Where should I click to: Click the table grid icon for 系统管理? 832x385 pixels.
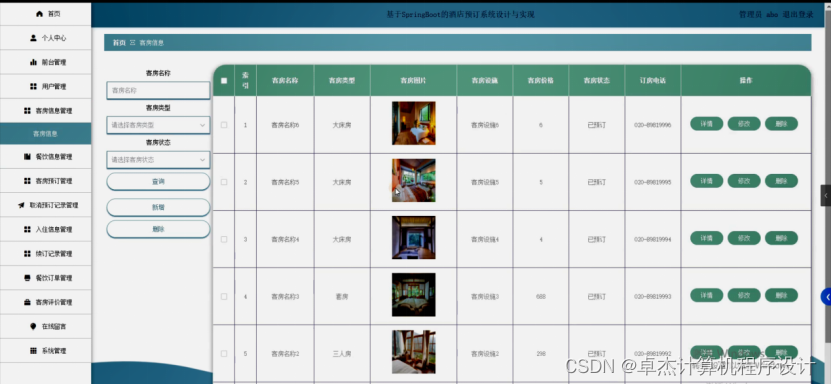(x=33, y=351)
